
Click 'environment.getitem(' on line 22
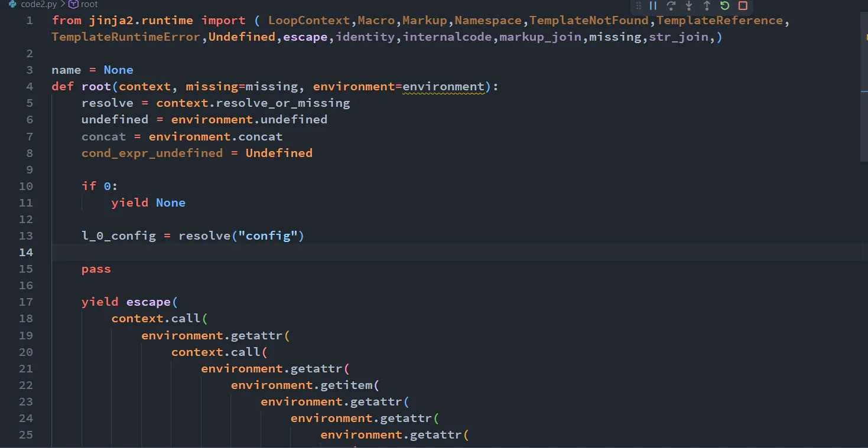305,385
